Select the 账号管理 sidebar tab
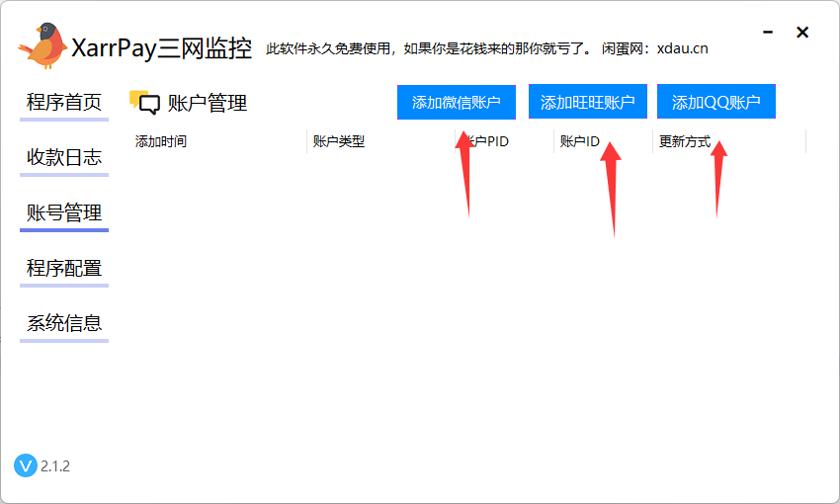 click(64, 212)
